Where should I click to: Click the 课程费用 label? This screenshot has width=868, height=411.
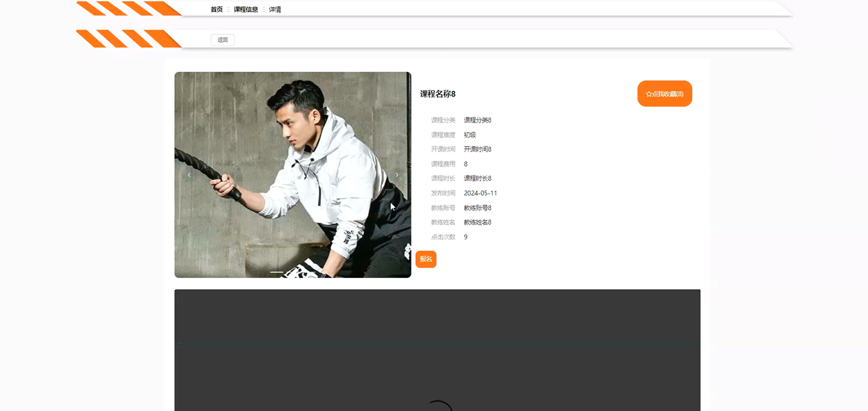(x=443, y=164)
